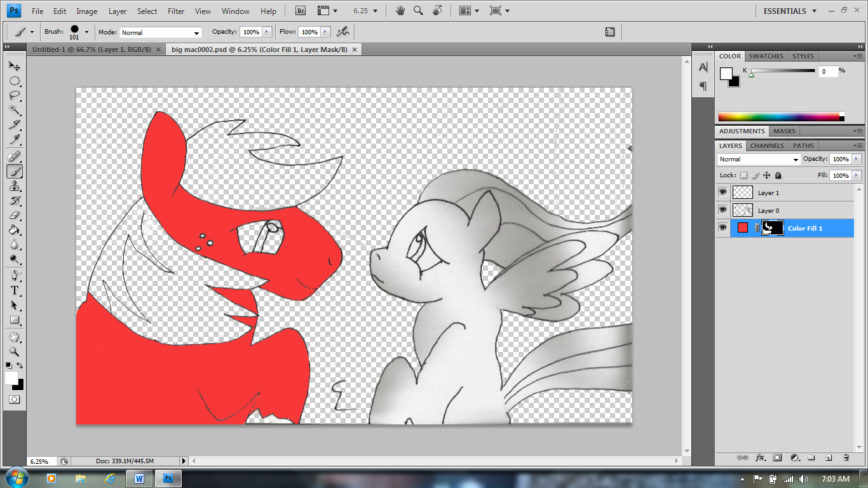The width and height of the screenshot is (868, 488).
Task: Open the Brush preset picker arrow
Action: click(x=86, y=32)
